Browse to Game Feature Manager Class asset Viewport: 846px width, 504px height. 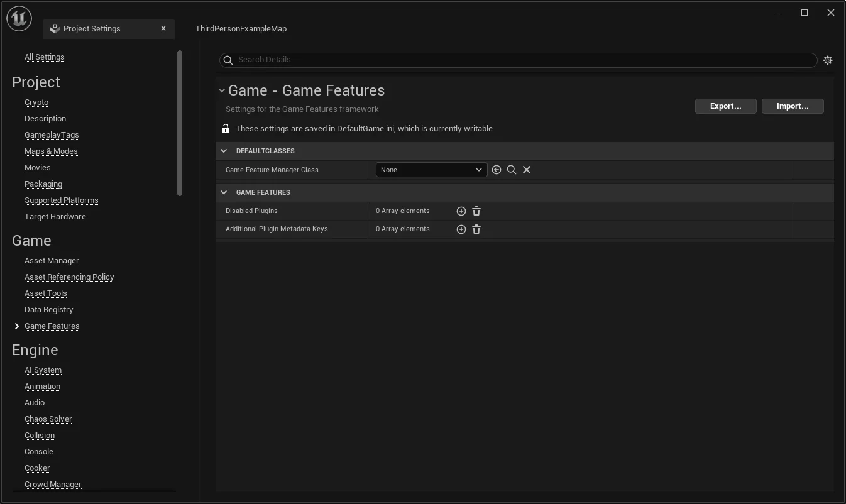tap(512, 170)
